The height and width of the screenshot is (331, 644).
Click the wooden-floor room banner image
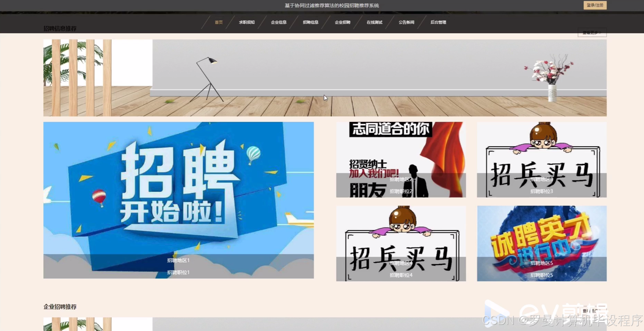pyautogui.click(x=325, y=78)
